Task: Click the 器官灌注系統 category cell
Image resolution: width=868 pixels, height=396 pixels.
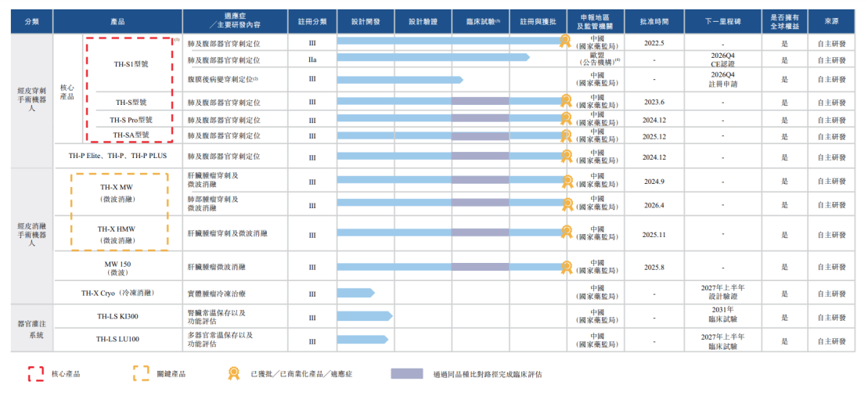Action: click(32, 327)
